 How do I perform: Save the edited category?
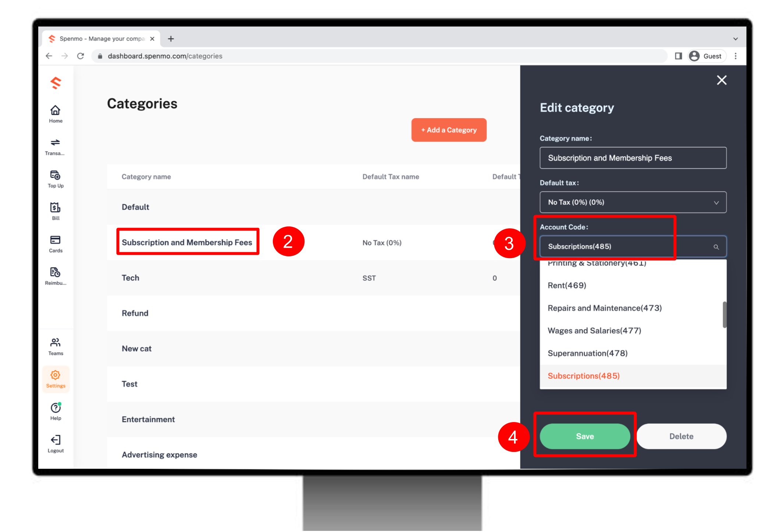[x=585, y=436]
